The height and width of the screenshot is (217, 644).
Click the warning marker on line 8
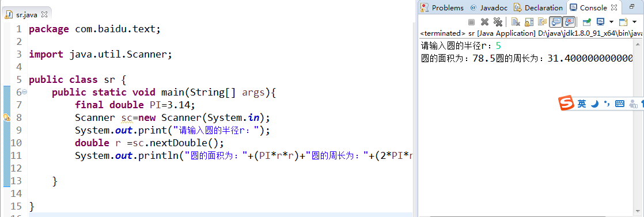(x=6, y=117)
